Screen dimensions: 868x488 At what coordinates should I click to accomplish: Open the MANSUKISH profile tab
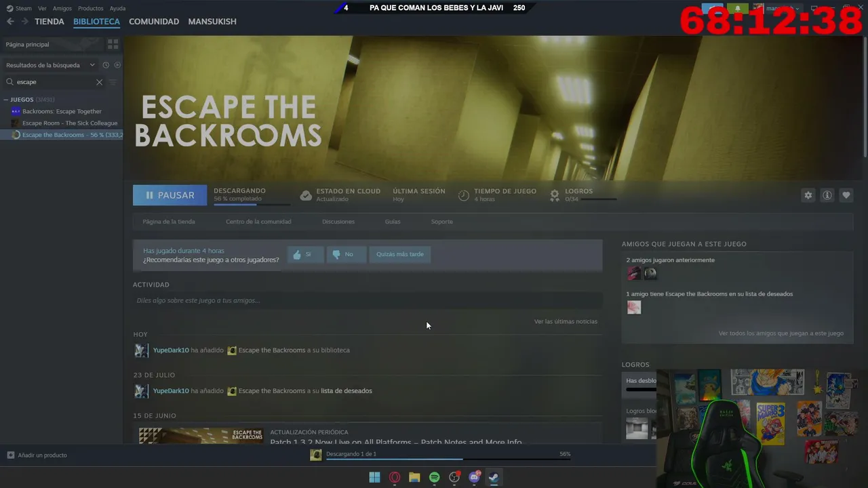coord(212,22)
